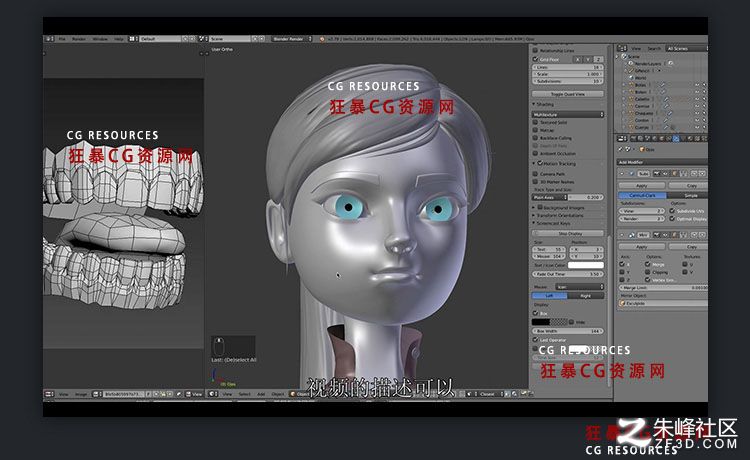Open the outliner View menu
Viewport: 750px width, 460px height.
[636, 48]
